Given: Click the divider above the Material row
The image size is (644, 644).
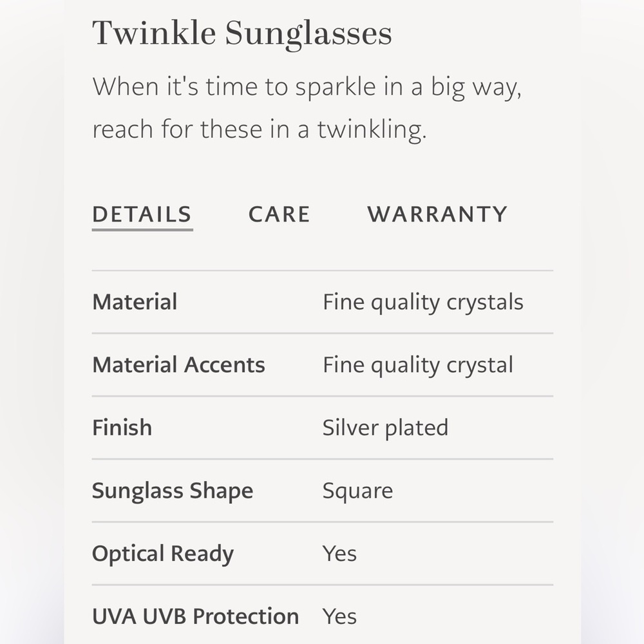Looking at the screenshot, I should pos(322,269).
